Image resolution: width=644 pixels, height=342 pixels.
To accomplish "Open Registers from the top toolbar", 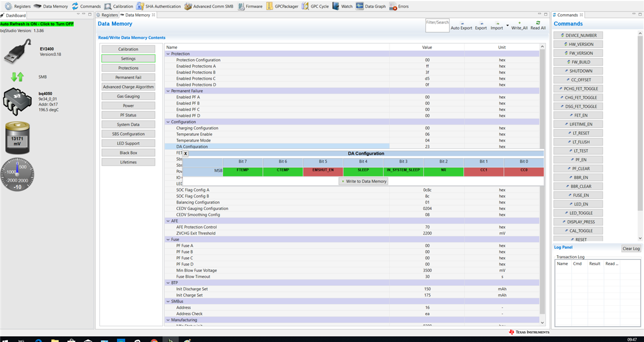I will coord(17,6).
